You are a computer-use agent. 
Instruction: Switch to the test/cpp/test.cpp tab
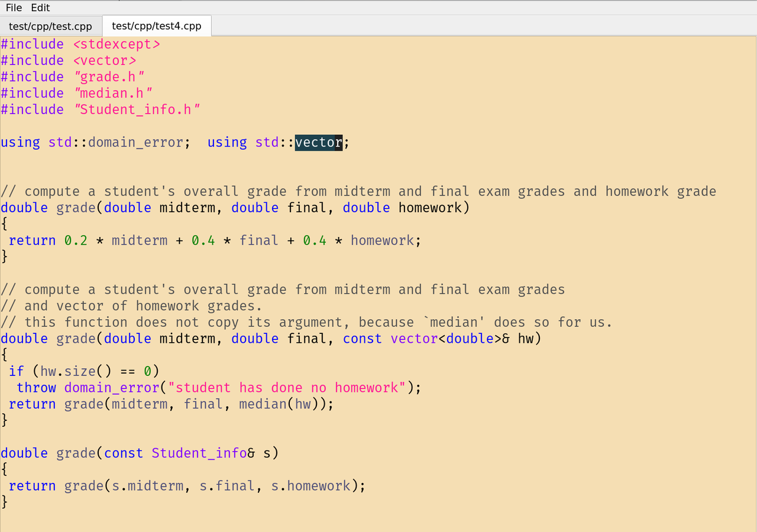[51, 26]
